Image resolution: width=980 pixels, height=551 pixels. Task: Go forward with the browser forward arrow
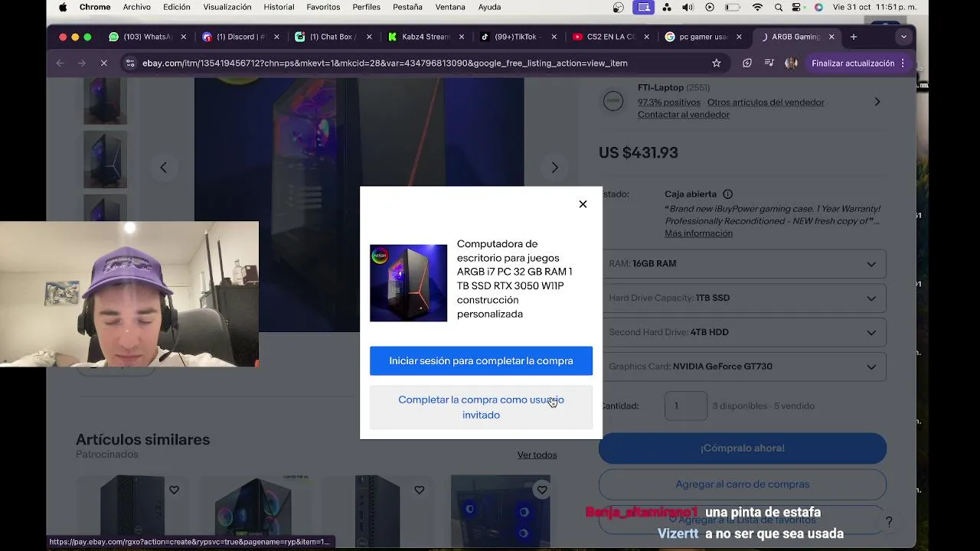[81, 64]
